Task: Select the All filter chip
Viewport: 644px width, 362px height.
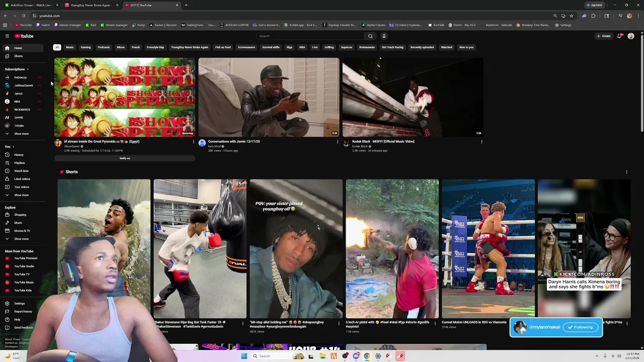Action: (x=57, y=47)
